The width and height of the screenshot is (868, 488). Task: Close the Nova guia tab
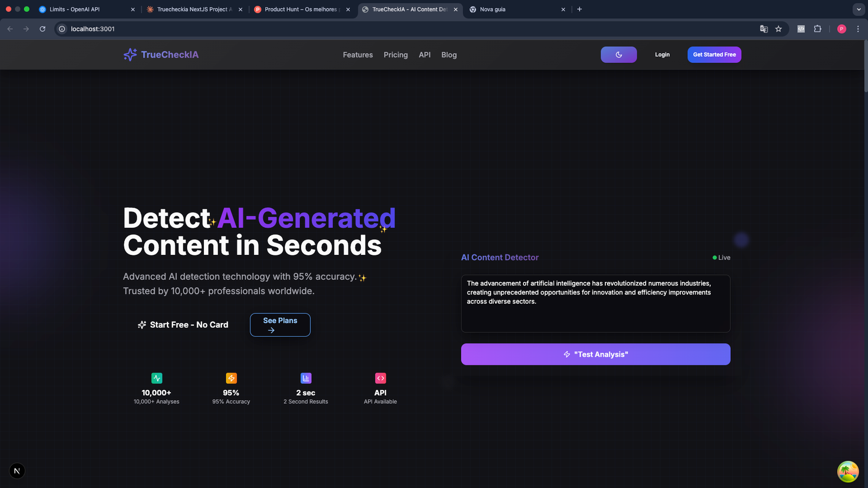tap(563, 9)
